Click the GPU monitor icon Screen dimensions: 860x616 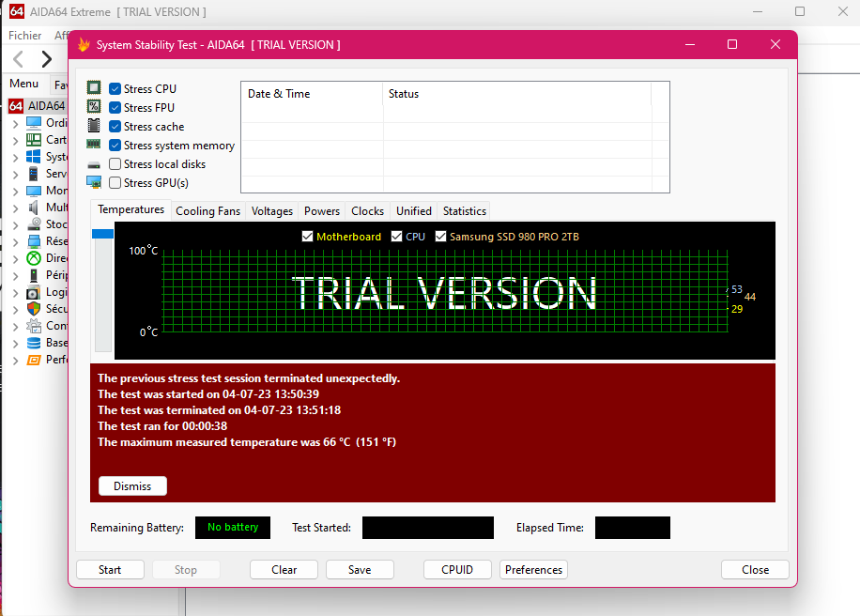click(94, 182)
